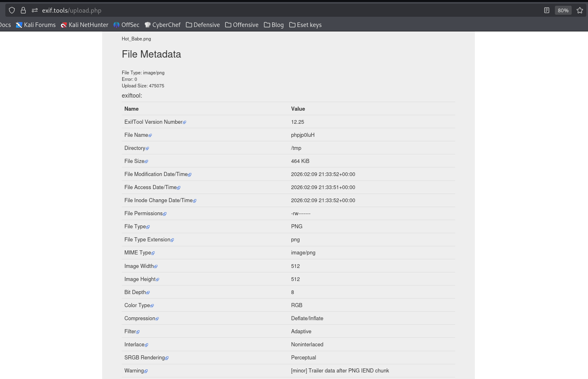Open the CyberChef bookmark
Image resolution: width=588 pixels, height=379 pixels.
pos(163,25)
